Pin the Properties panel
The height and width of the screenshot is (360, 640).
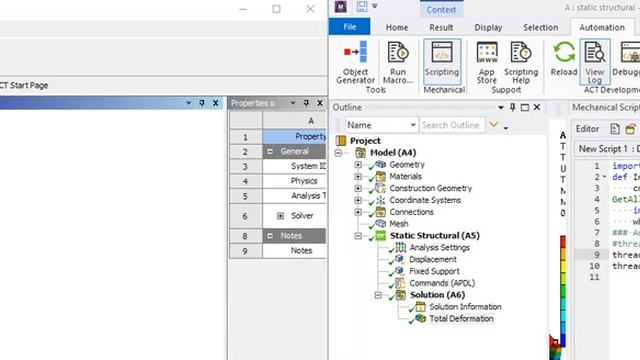[306, 103]
